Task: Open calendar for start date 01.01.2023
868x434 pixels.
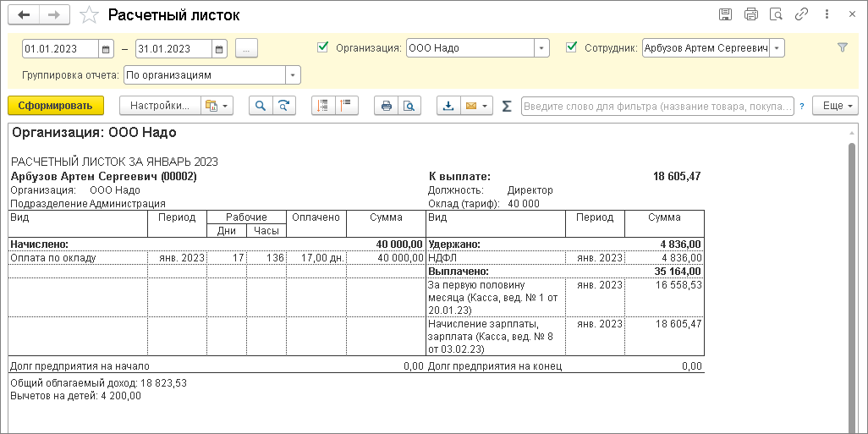Action: (106, 48)
